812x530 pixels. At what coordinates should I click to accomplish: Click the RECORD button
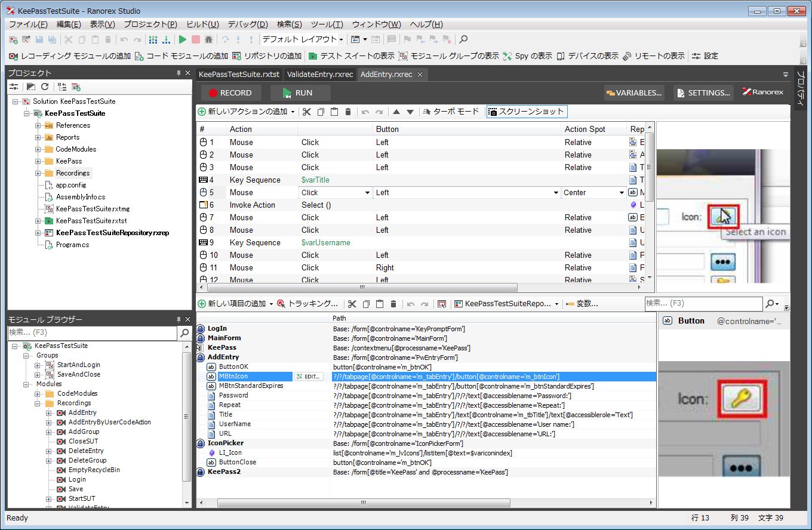click(230, 93)
